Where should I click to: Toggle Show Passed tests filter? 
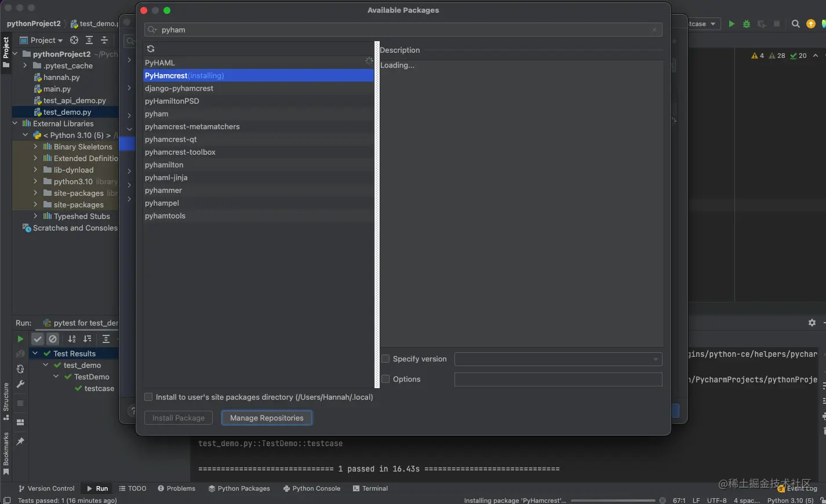tap(38, 339)
